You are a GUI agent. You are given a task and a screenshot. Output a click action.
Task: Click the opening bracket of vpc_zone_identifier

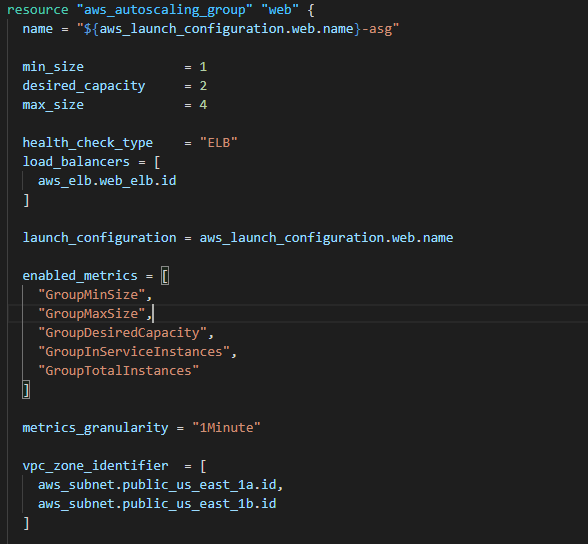pos(203,466)
